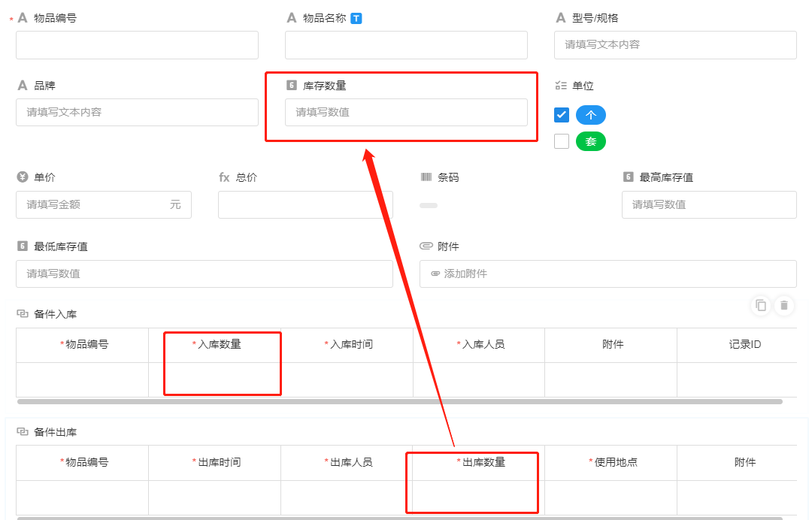Click the fx formula icon beside 总价
This screenshot has height=520, width=812.
click(224, 177)
